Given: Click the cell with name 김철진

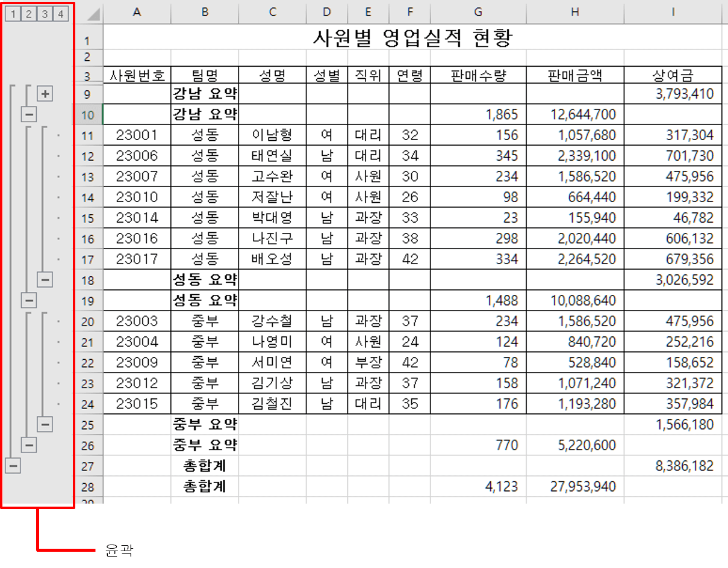Looking at the screenshot, I should [272, 403].
